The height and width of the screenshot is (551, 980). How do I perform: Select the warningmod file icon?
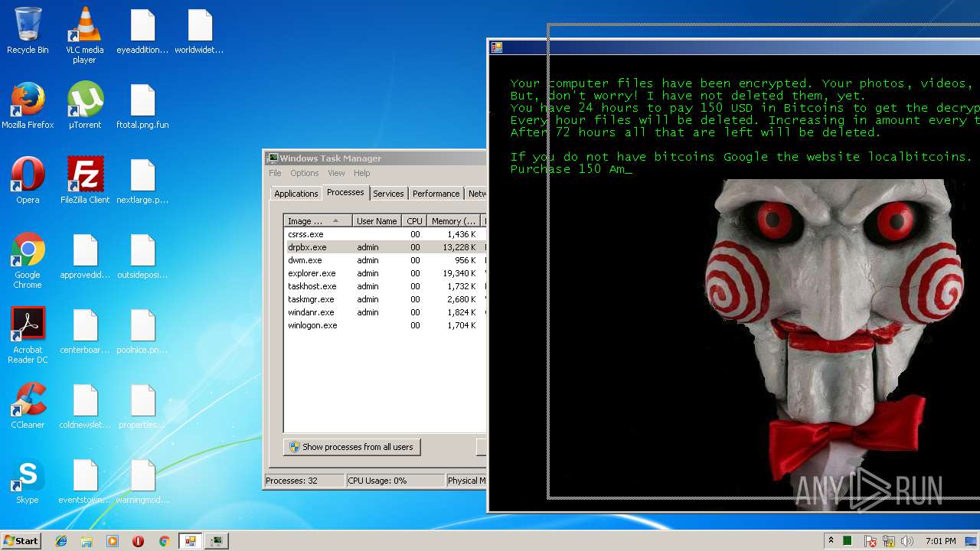point(142,481)
